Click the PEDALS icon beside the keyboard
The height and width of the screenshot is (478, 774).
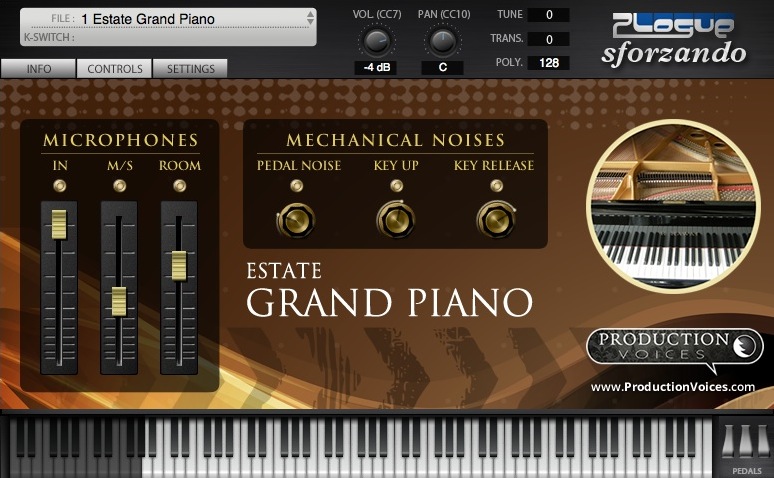click(745, 448)
